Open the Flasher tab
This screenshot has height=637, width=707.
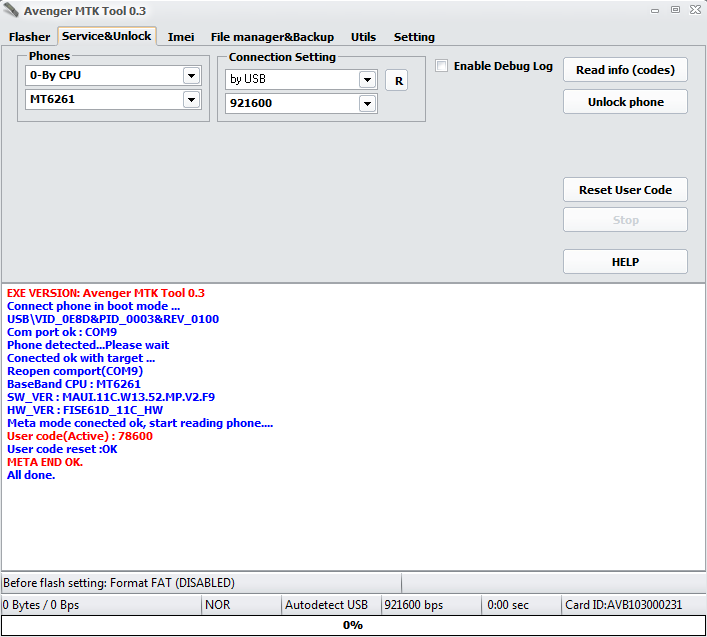(29, 37)
